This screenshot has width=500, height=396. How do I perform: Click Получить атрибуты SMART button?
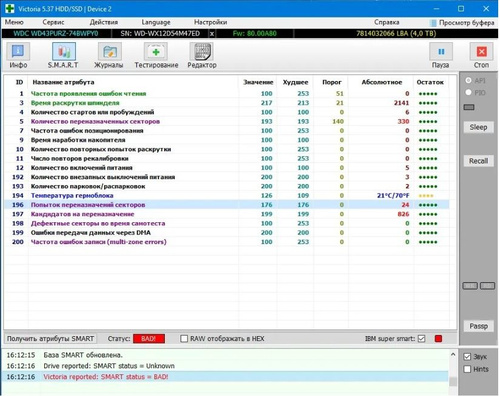[x=50, y=339]
